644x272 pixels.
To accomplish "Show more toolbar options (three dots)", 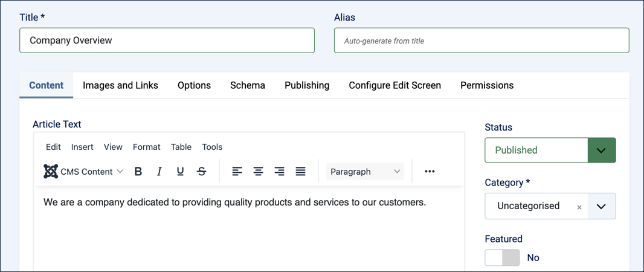I will (x=430, y=171).
